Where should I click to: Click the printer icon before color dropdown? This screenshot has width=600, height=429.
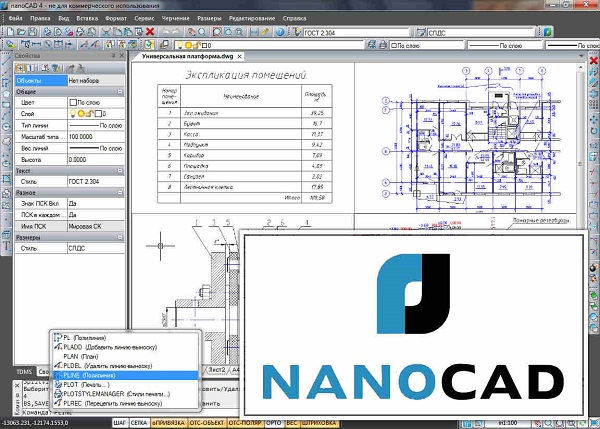(383, 45)
